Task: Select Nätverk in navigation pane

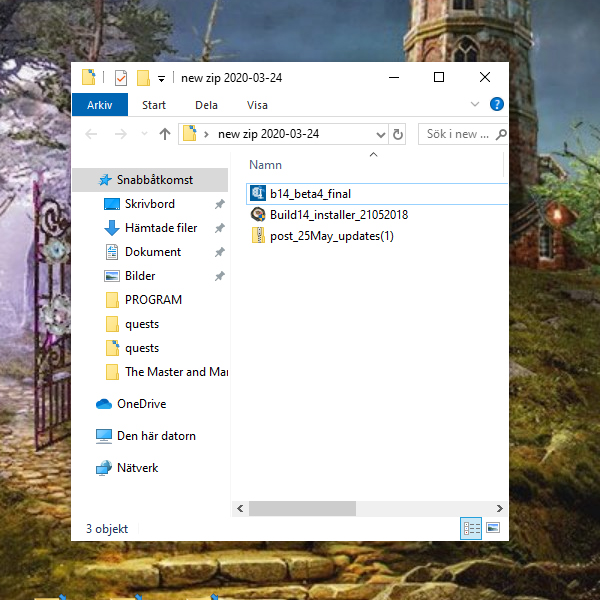Action: tap(137, 468)
